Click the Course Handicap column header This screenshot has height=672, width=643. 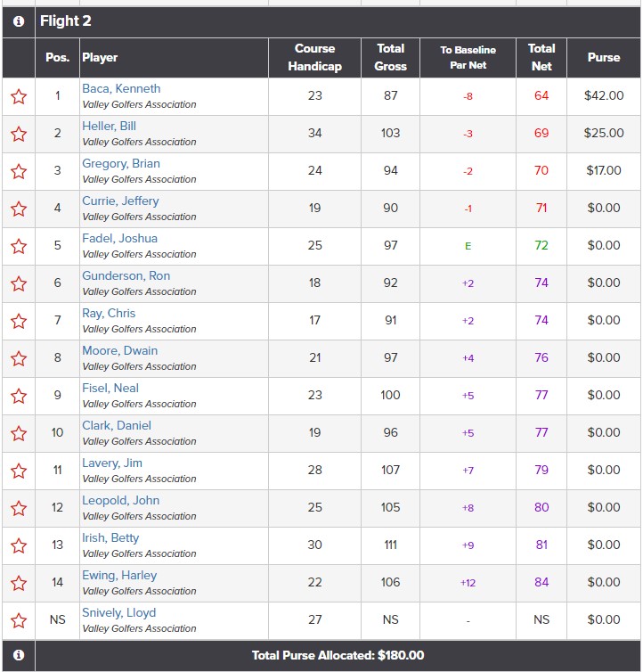pos(314,57)
